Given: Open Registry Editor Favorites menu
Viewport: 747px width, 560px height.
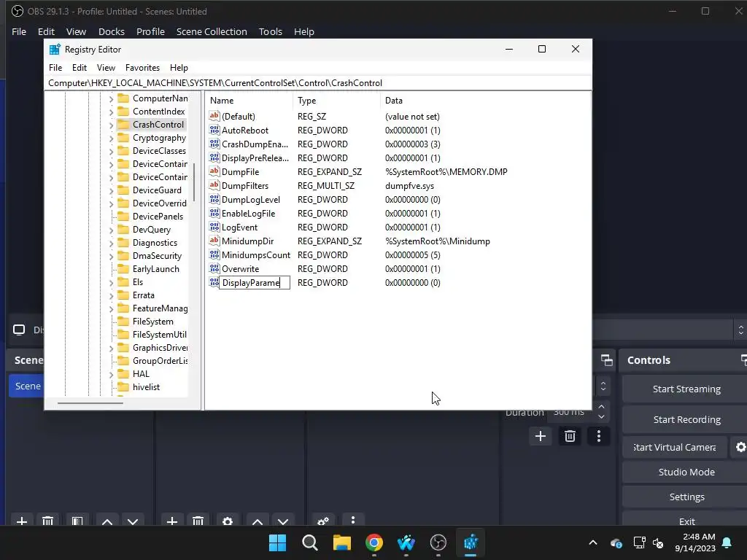Looking at the screenshot, I should 142,68.
